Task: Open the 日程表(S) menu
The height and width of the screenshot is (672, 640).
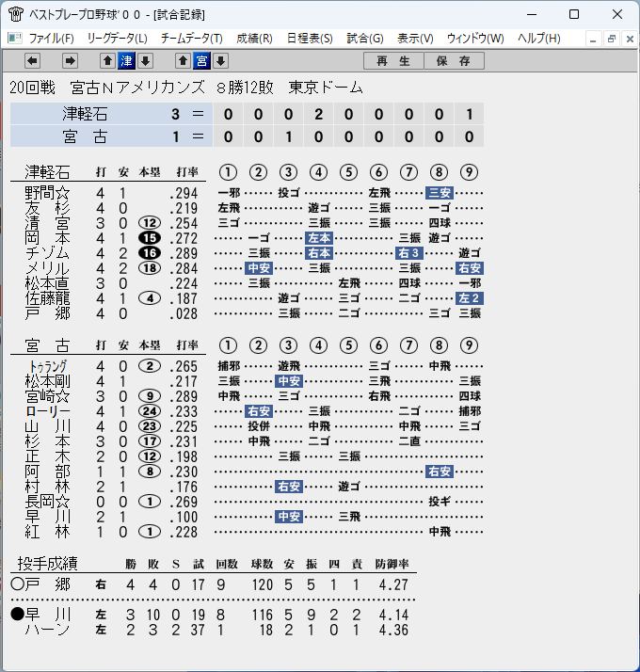Action: [310, 39]
